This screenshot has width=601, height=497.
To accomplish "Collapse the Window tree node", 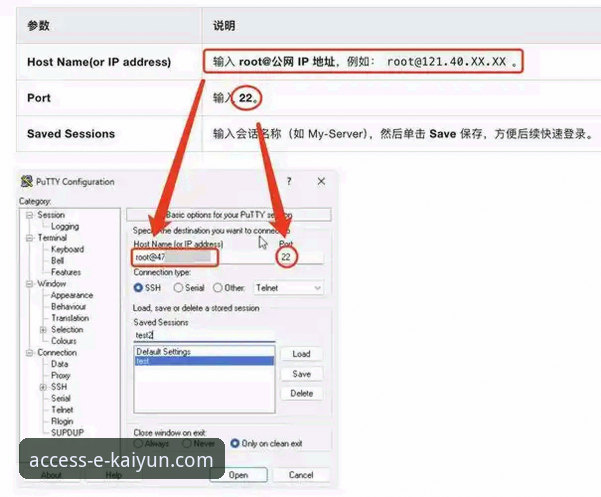I will (x=30, y=284).
